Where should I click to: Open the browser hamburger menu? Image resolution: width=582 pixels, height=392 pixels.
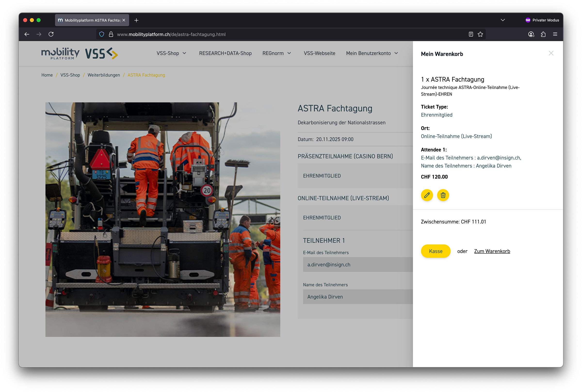point(555,34)
